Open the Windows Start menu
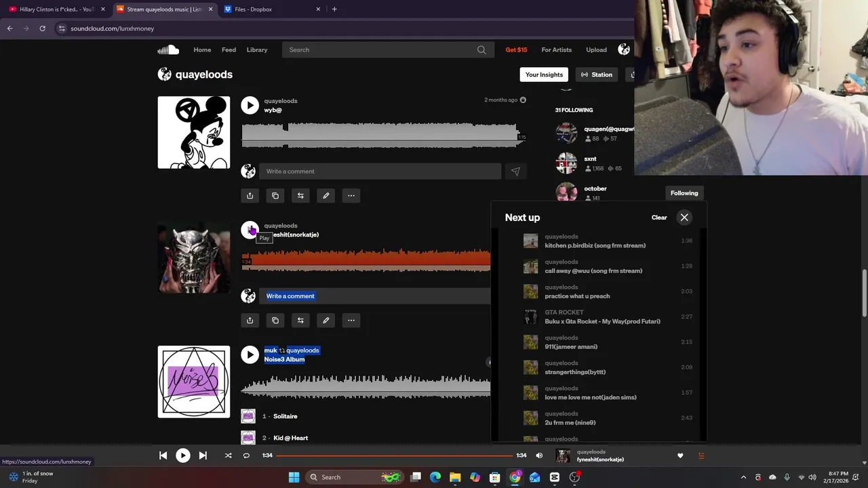 tap(294, 477)
